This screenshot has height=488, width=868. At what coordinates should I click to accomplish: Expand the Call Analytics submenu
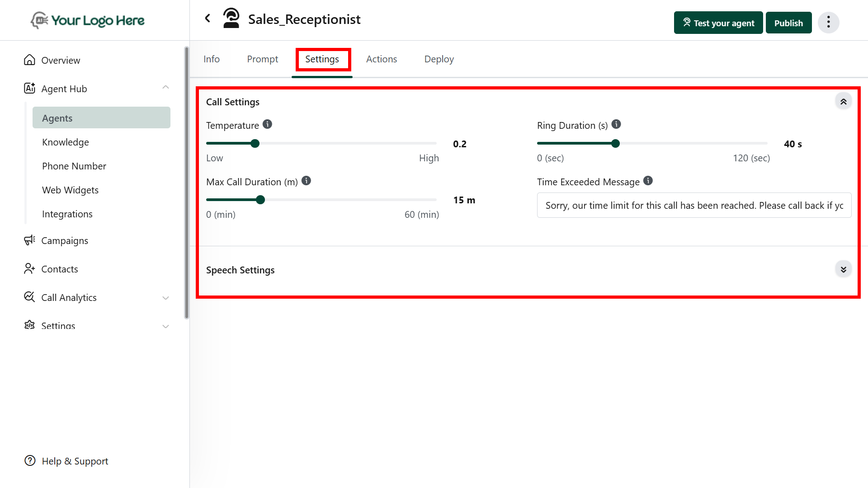click(165, 298)
